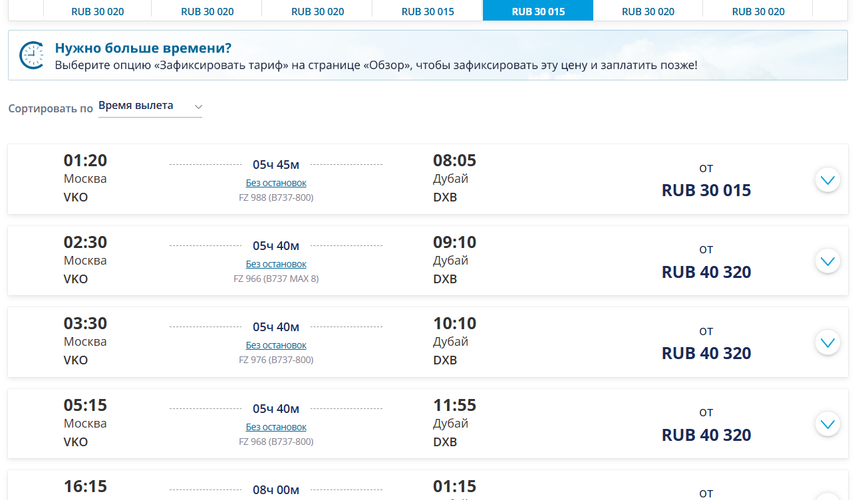Select the RUB 30 015 price on 01:20 flight

click(706, 190)
